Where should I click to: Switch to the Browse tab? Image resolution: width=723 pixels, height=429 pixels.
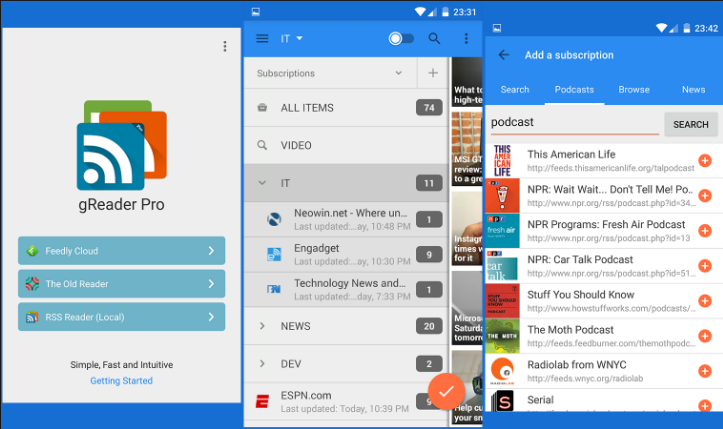click(x=634, y=89)
